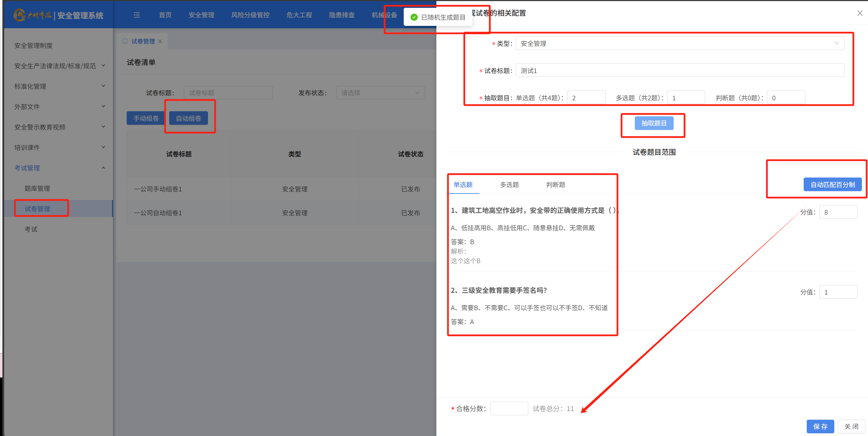The image size is (868, 436).
Task: Open the 发布状态 select dropdown
Action: pos(380,93)
